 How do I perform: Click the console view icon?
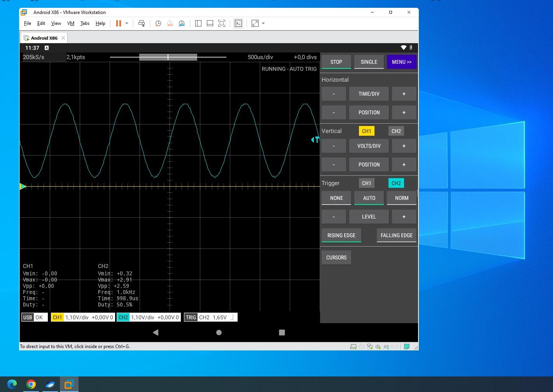(x=238, y=23)
